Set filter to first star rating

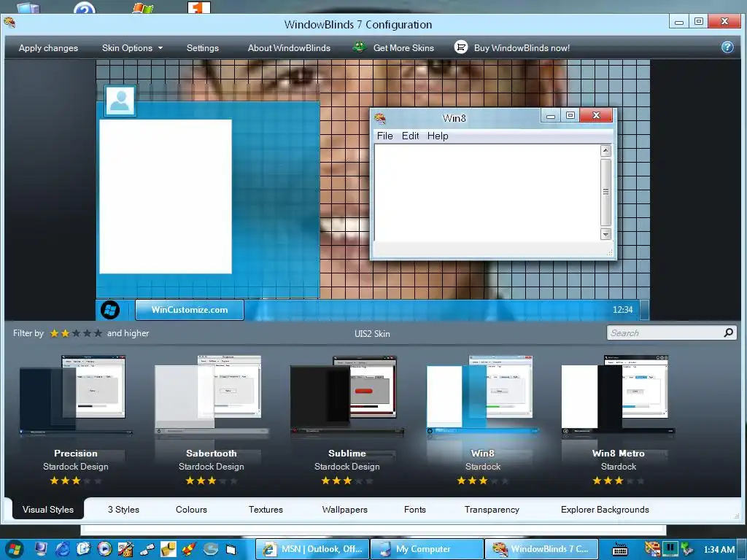54,333
